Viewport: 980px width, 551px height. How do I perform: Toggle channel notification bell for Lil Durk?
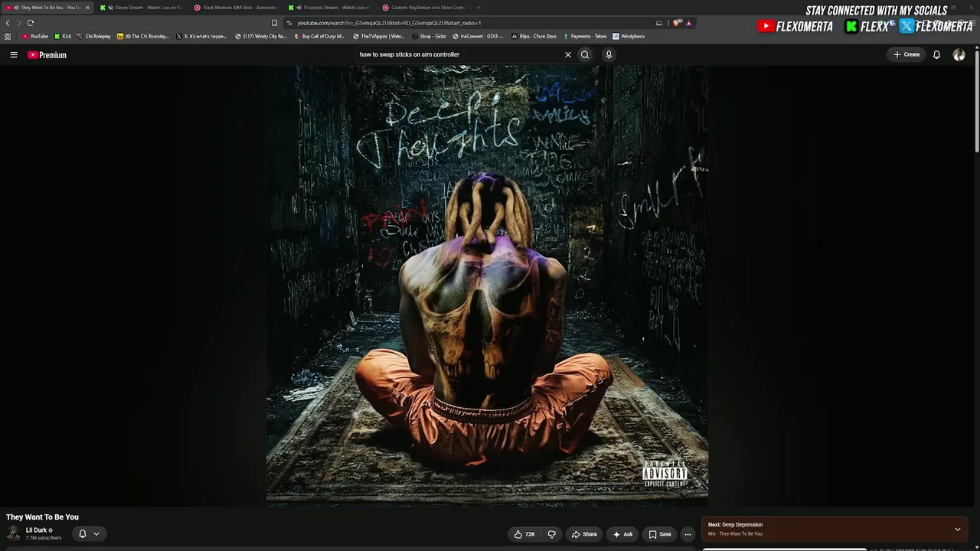coord(83,534)
